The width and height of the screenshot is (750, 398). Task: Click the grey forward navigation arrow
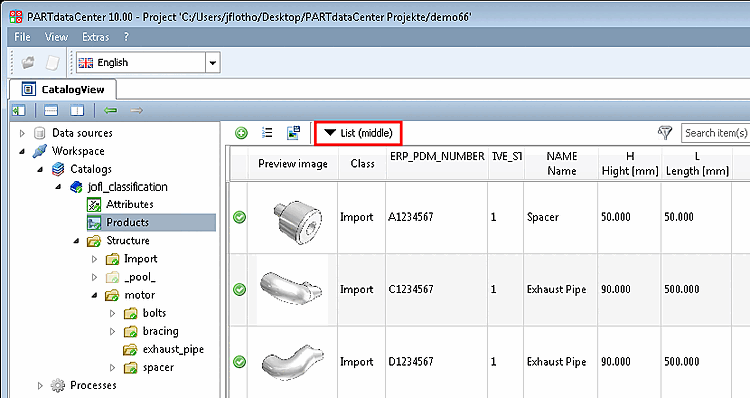tap(136, 111)
